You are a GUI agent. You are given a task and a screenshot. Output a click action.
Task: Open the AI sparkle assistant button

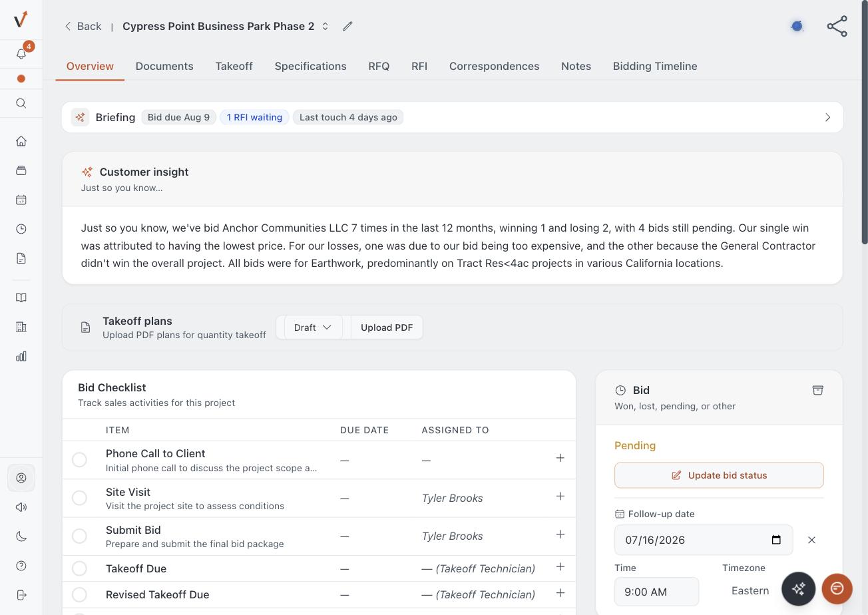pos(799,588)
